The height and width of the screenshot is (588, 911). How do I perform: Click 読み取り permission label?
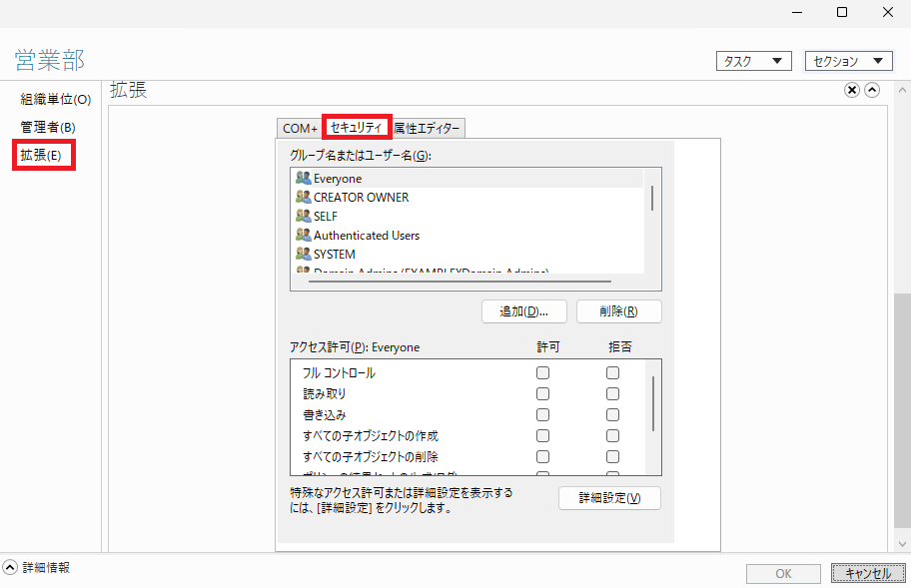coord(325,393)
